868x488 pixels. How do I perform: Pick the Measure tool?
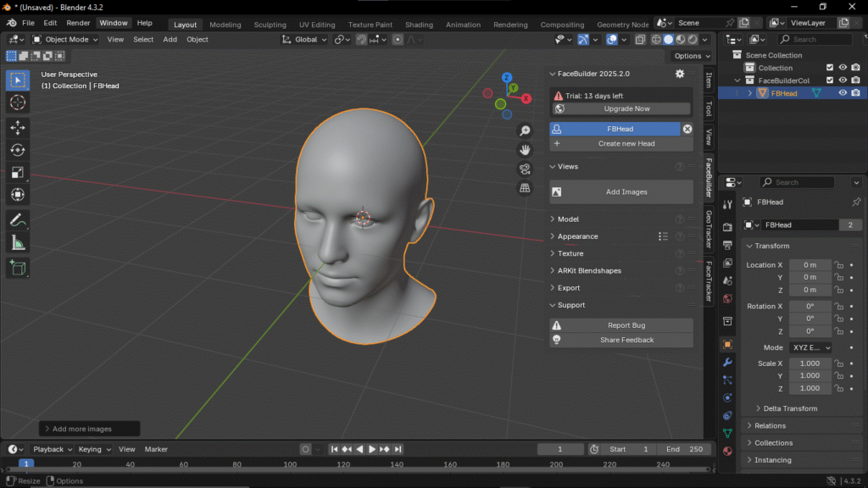18,243
